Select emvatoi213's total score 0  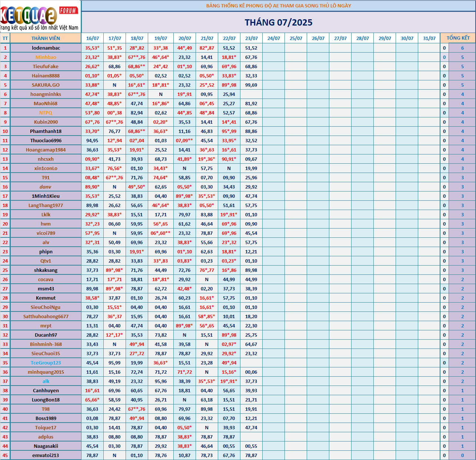[462, 455]
